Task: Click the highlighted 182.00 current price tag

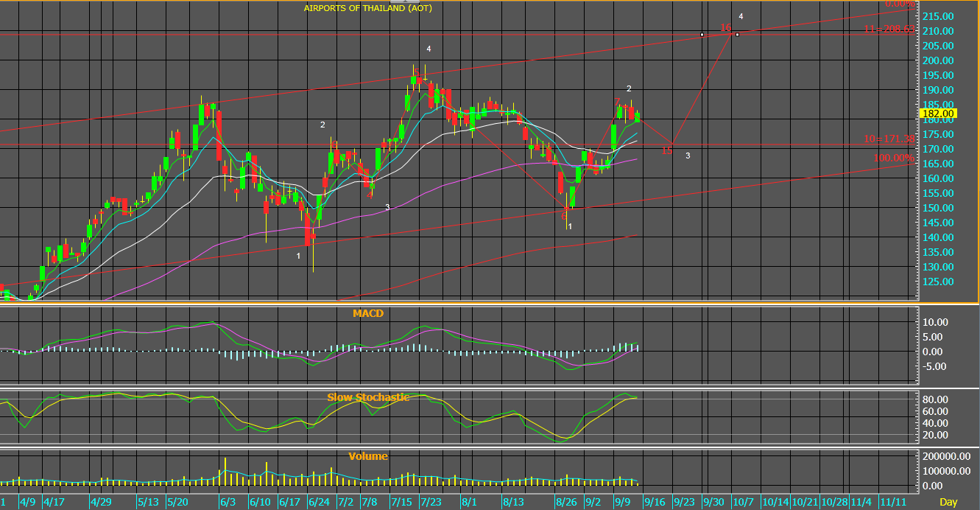Action: (x=939, y=113)
